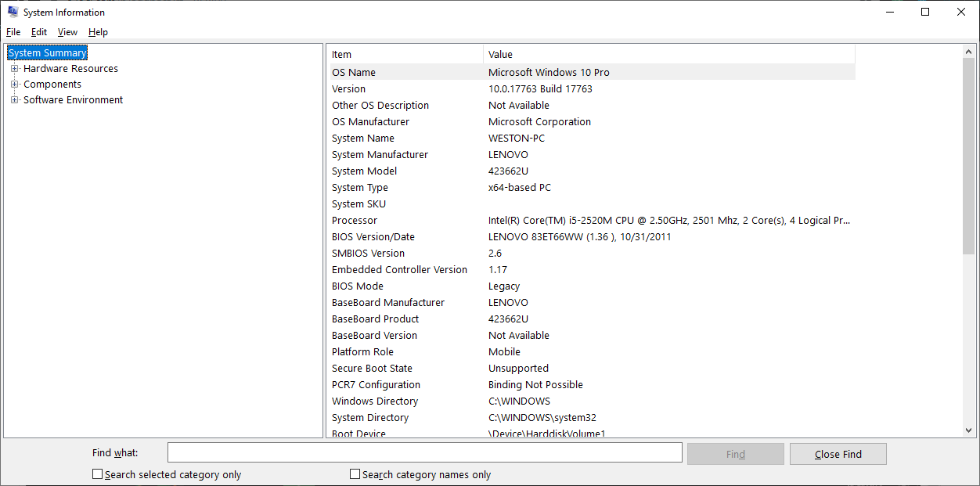Select the Secure Boot State row
Viewport: 980px width, 486px height.
coord(591,368)
